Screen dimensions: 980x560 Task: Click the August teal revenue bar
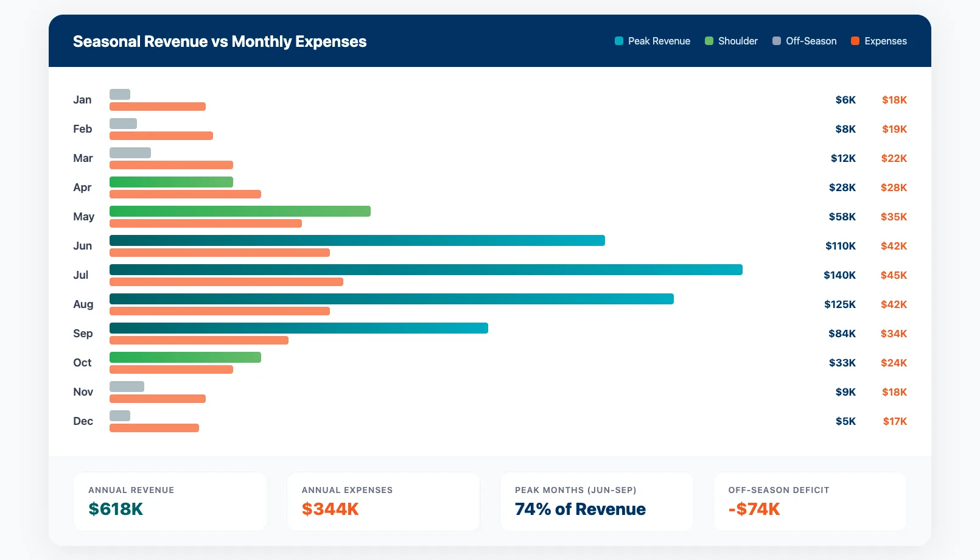point(391,299)
